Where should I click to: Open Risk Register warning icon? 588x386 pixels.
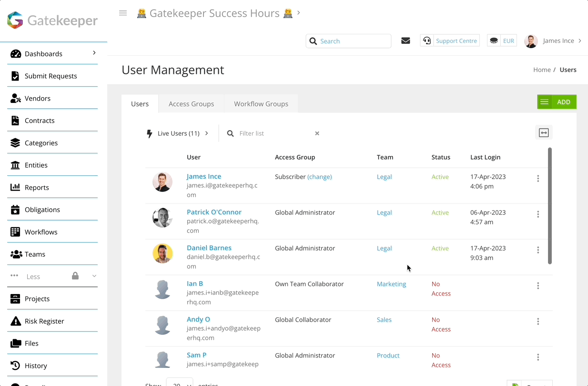(x=16, y=321)
